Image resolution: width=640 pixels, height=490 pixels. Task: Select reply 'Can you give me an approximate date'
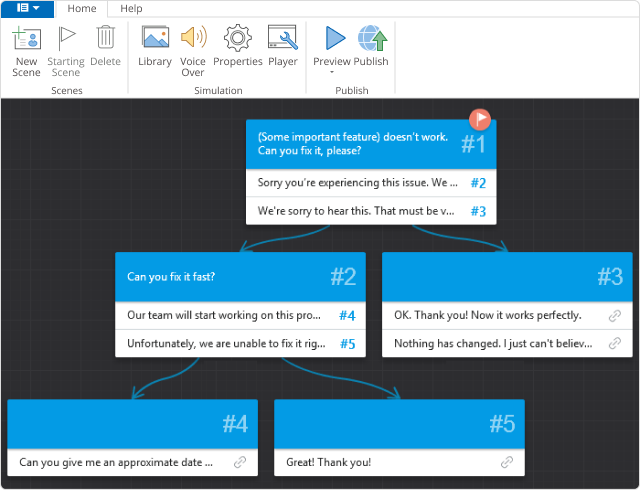click(x=133, y=462)
